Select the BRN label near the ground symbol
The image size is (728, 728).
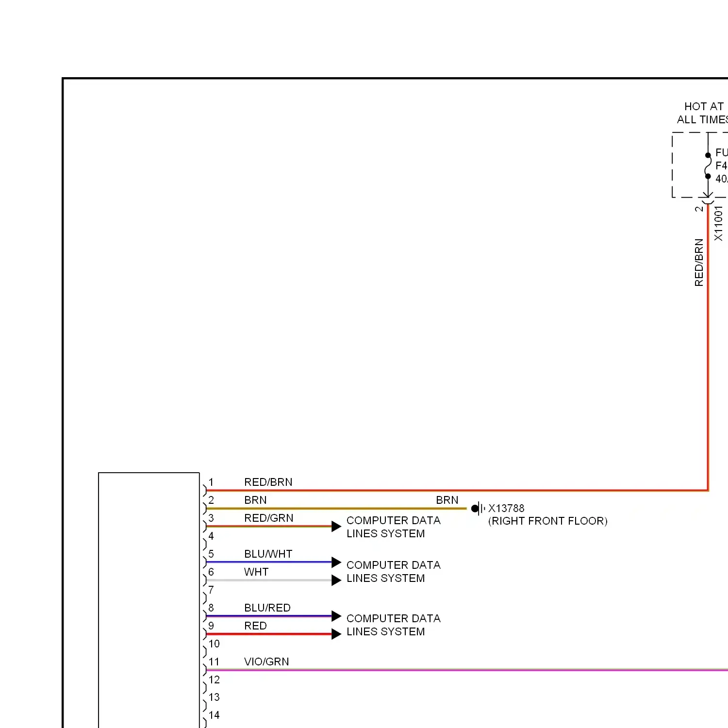pos(447,500)
